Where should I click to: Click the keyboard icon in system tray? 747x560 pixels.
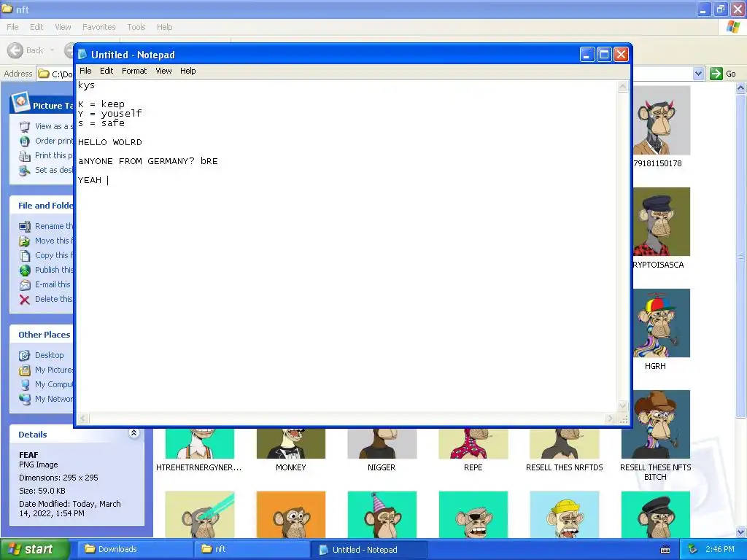[x=665, y=550]
